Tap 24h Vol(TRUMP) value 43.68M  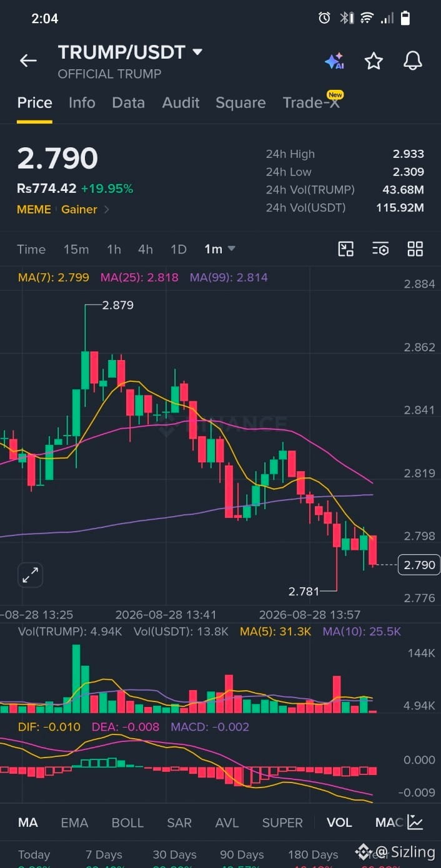(x=403, y=190)
